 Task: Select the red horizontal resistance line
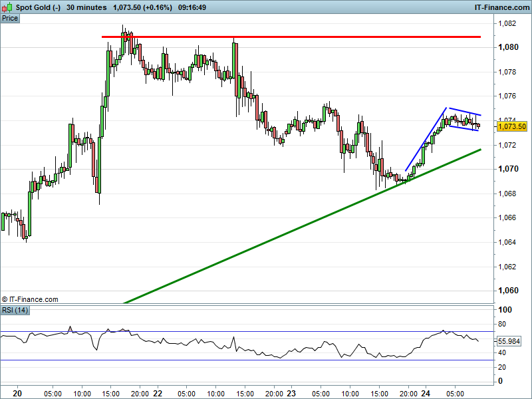[299, 37]
